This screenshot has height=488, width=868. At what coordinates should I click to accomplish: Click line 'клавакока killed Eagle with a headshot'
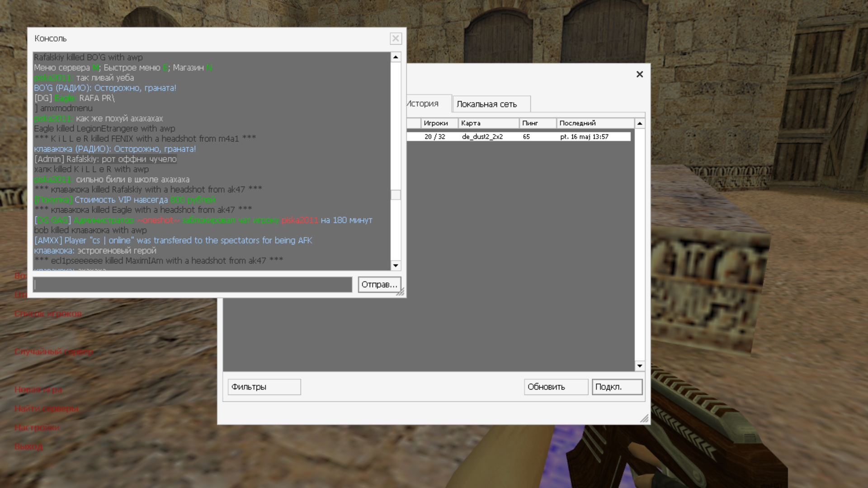(143, 210)
